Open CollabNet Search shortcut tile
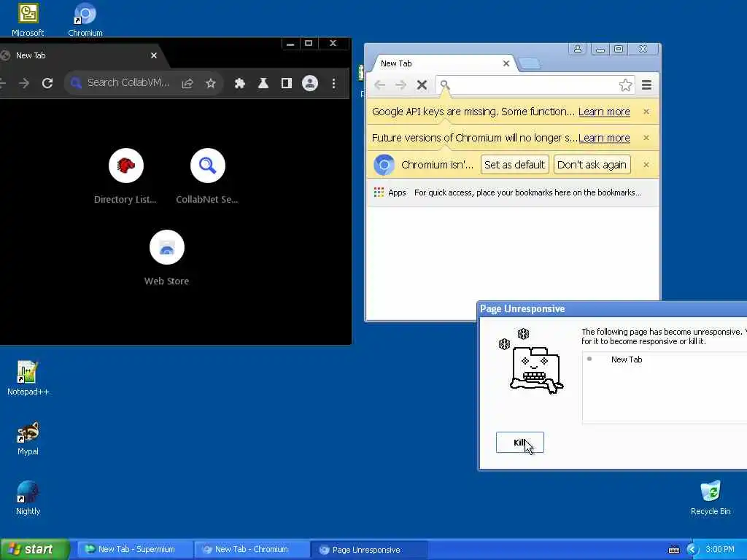Screen dimensions: 747x560 [x=207, y=176]
